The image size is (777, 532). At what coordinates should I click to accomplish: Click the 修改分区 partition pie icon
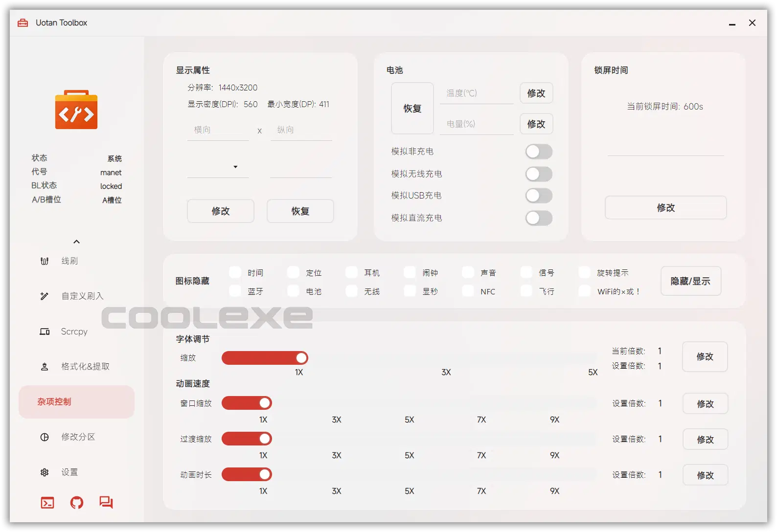(x=45, y=437)
